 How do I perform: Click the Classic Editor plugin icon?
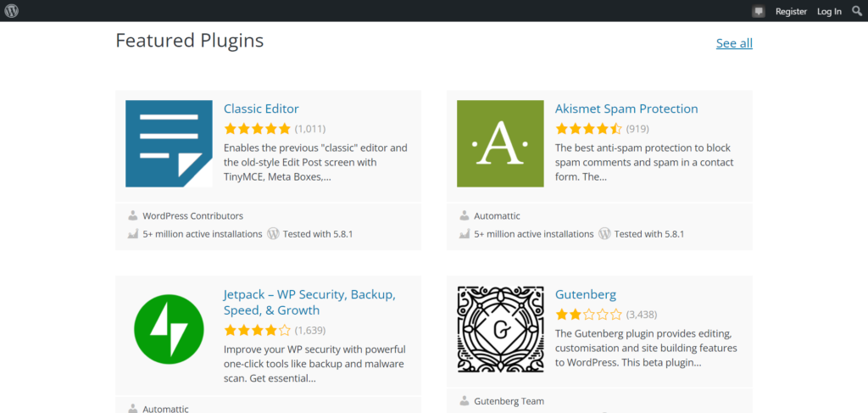169,143
